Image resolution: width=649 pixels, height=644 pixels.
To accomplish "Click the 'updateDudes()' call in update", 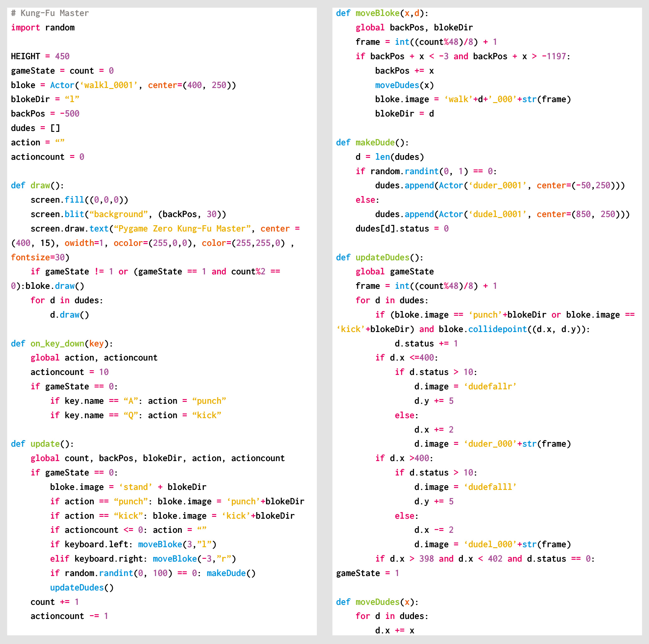I will [x=81, y=588].
